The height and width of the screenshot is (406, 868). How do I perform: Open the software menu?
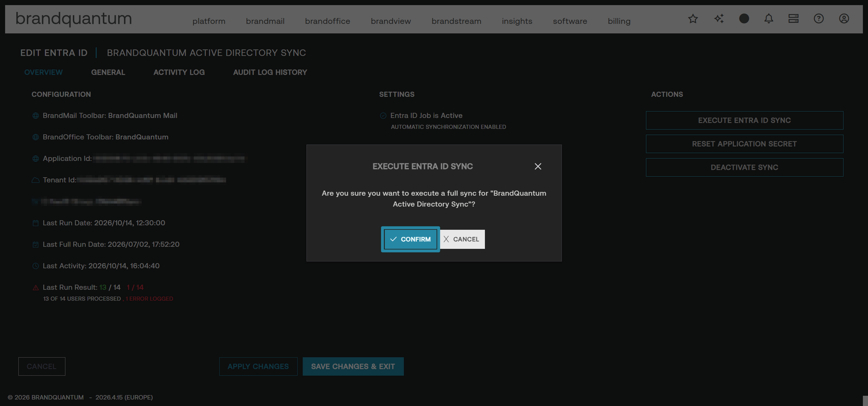tap(570, 21)
